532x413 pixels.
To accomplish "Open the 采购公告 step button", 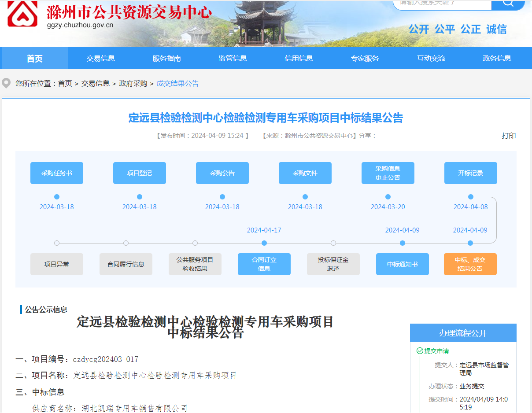I will pos(222,173).
